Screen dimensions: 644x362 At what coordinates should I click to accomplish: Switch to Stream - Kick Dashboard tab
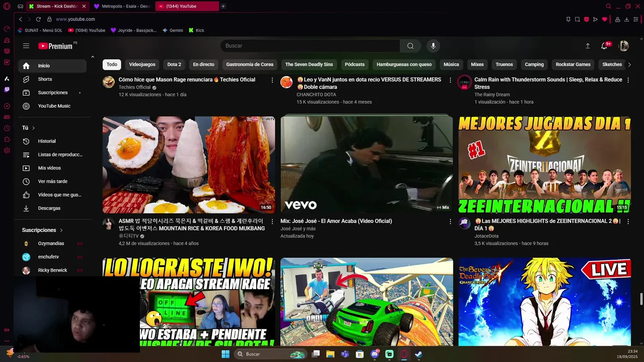pyautogui.click(x=57, y=7)
